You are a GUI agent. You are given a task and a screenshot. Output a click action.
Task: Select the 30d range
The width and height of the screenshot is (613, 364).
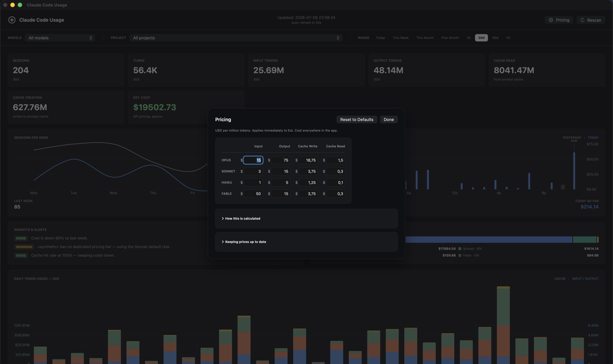(481, 38)
